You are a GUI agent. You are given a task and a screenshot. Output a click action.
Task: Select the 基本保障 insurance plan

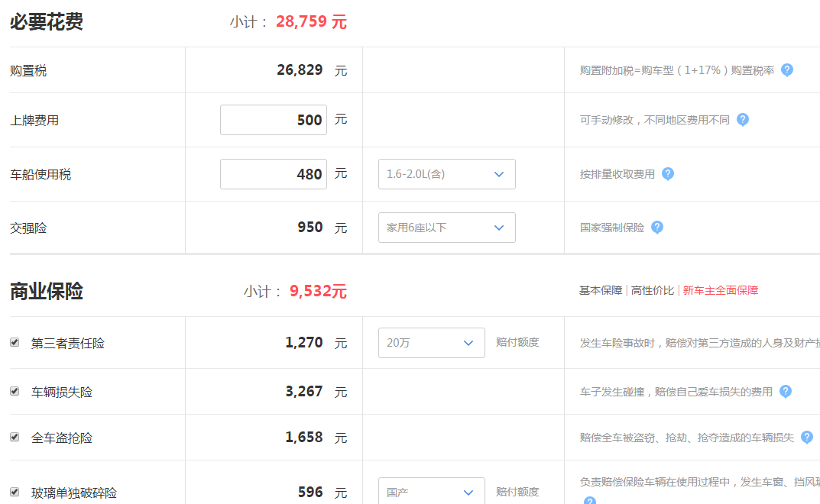click(x=601, y=290)
